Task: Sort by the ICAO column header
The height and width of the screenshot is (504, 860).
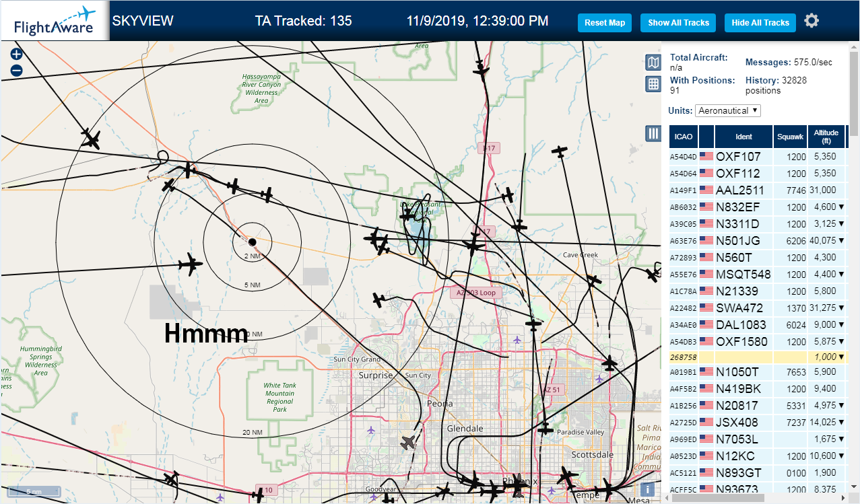Action: point(684,137)
